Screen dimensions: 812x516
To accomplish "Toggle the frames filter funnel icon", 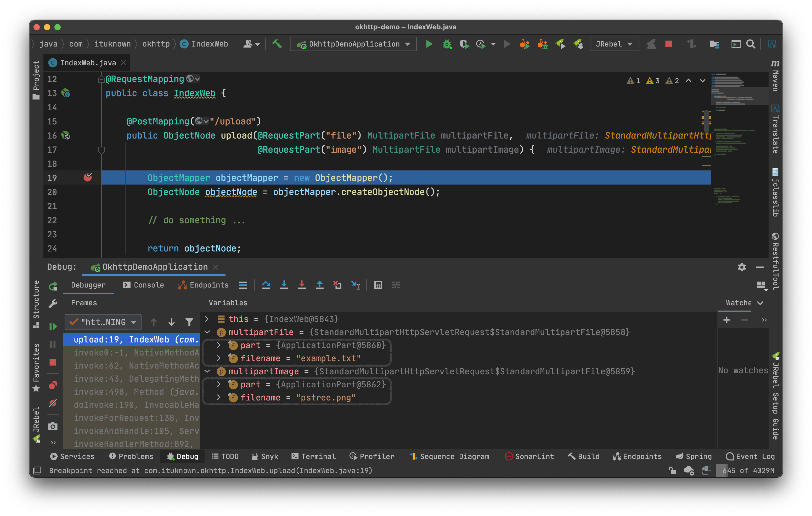I will (189, 322).
